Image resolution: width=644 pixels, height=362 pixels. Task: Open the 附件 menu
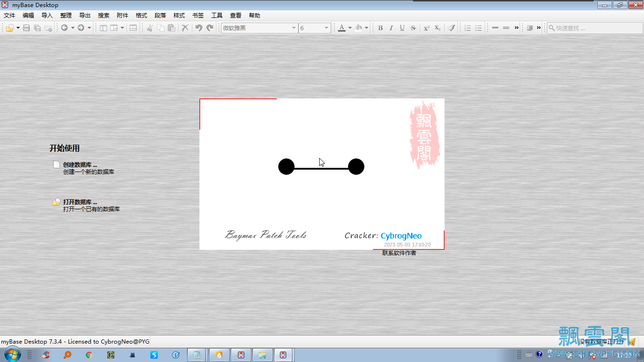pyautogui.click(x=123, y=16)
